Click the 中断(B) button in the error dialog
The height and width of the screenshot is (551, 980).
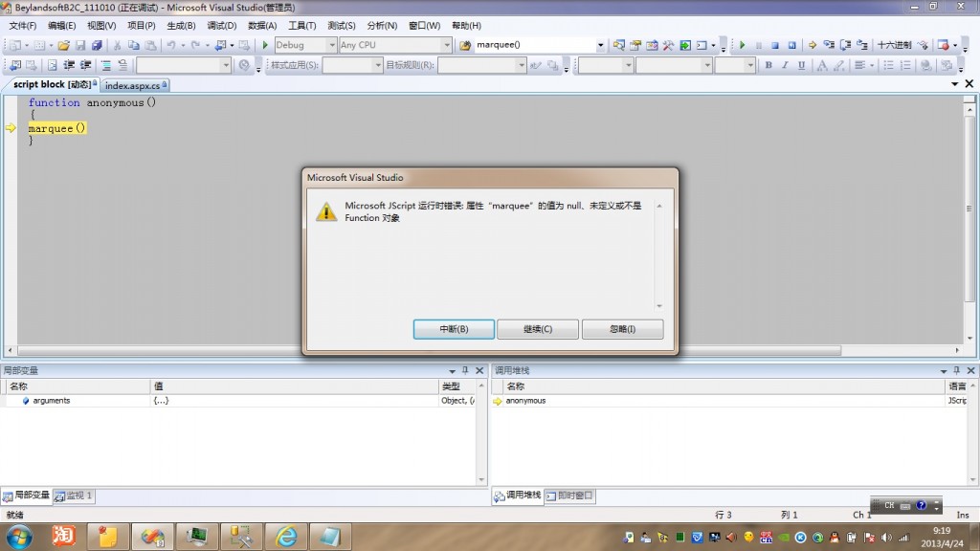453,328
